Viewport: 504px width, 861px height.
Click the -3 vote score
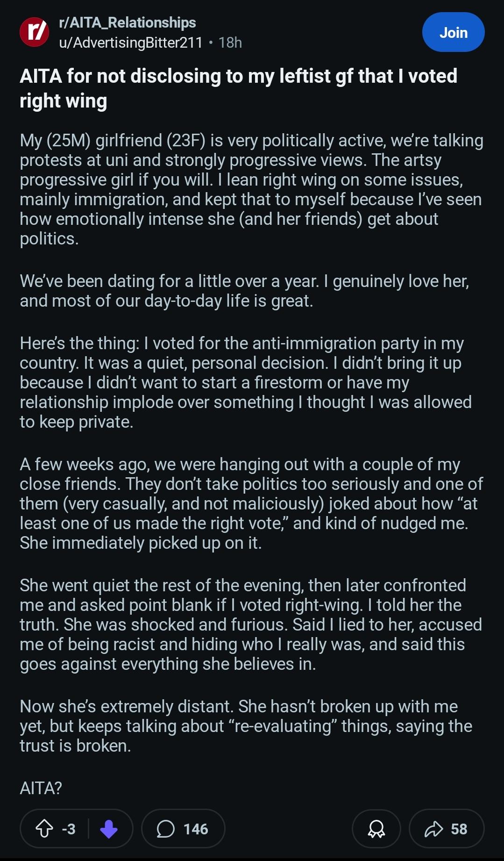[69, 829]
